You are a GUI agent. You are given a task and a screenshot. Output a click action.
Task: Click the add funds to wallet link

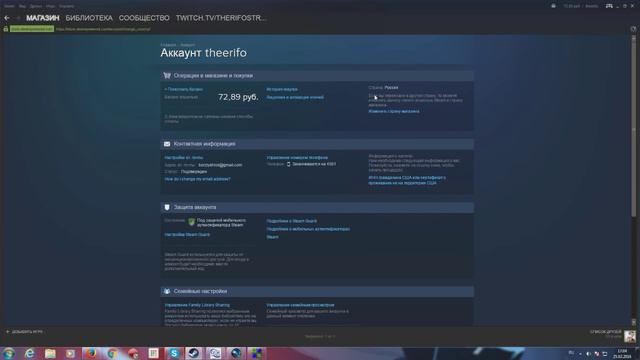coord(184,89)
